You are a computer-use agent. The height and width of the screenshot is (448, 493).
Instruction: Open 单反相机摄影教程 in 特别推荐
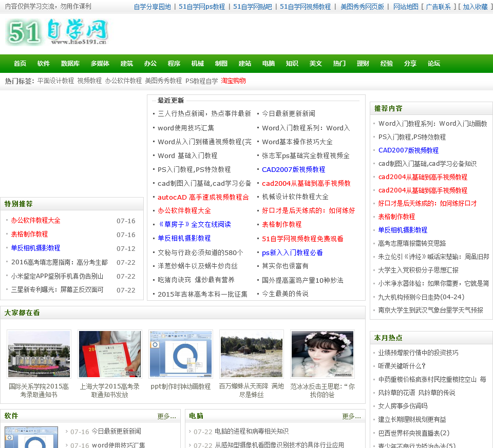[x=35, y=248]
